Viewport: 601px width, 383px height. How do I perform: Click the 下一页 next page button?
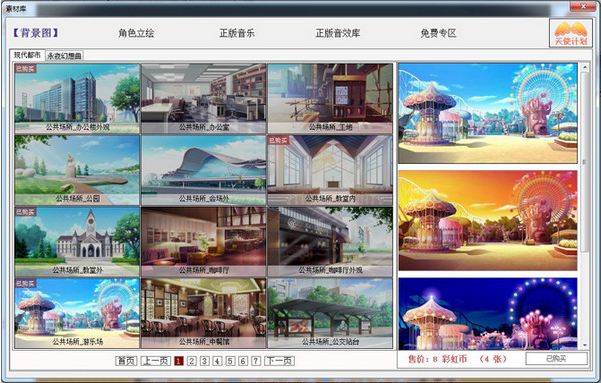click(279, 361)
